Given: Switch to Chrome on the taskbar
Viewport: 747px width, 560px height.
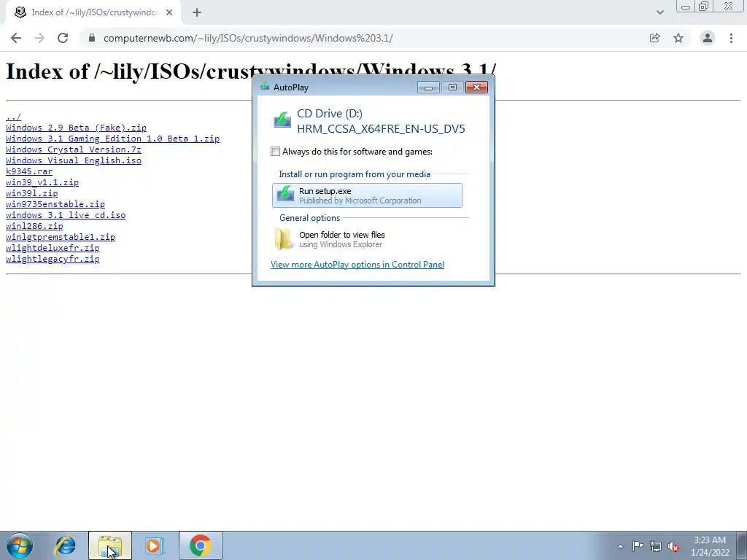Looking at the screenshot, I should [x=200, y=545].
